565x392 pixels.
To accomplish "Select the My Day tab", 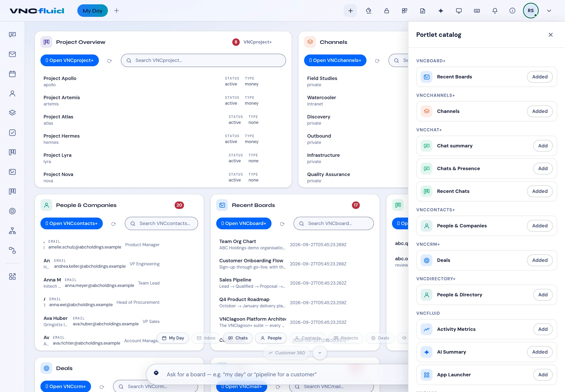I will (92, 11).
